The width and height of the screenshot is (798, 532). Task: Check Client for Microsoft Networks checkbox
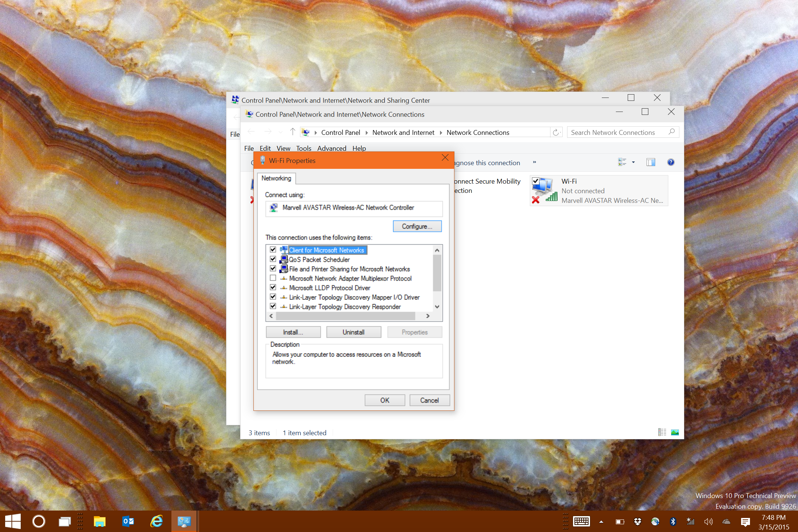273,250
